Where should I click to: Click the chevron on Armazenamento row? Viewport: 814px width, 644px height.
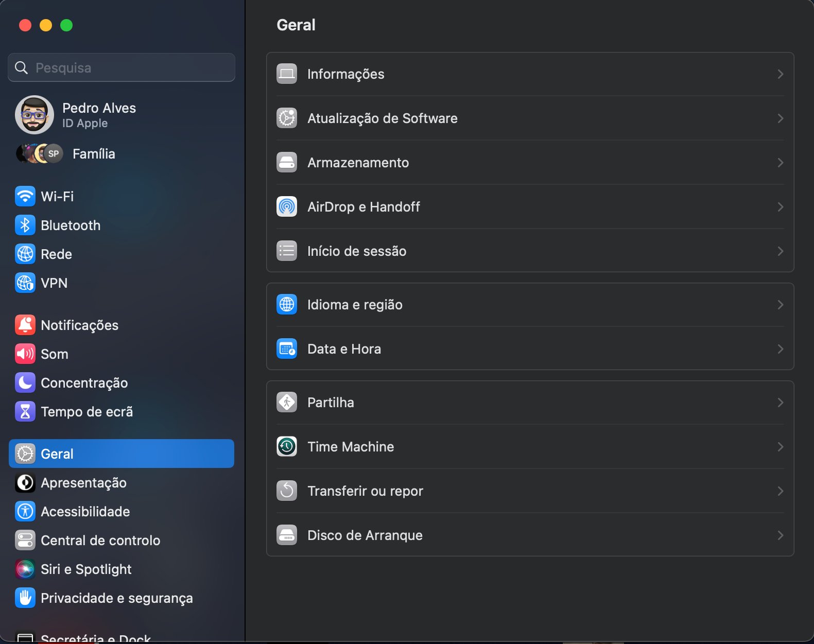coord(781,163)
